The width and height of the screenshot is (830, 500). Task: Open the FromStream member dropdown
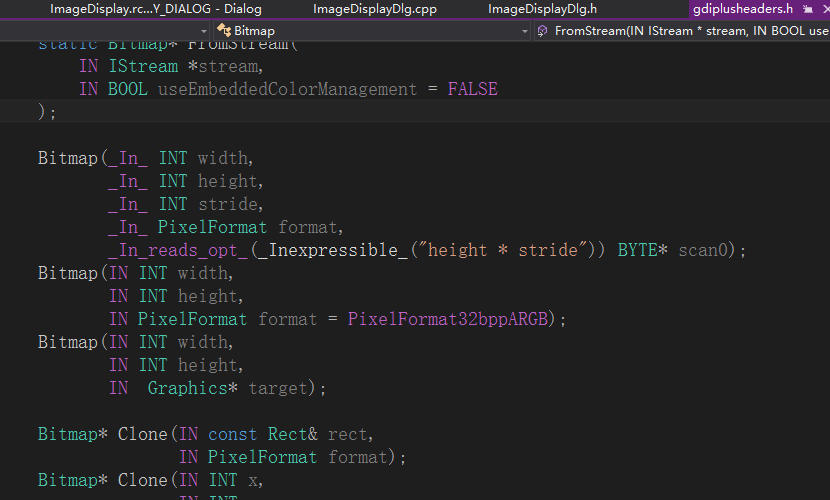tap(683, 31)
